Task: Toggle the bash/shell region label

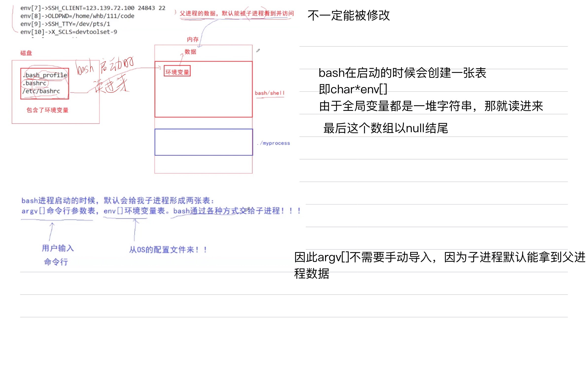Action: point(269,93)
